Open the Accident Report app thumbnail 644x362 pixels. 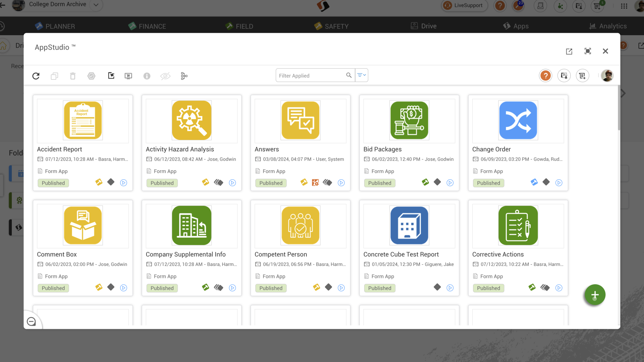pyautogui.click(x=83, y=120)
